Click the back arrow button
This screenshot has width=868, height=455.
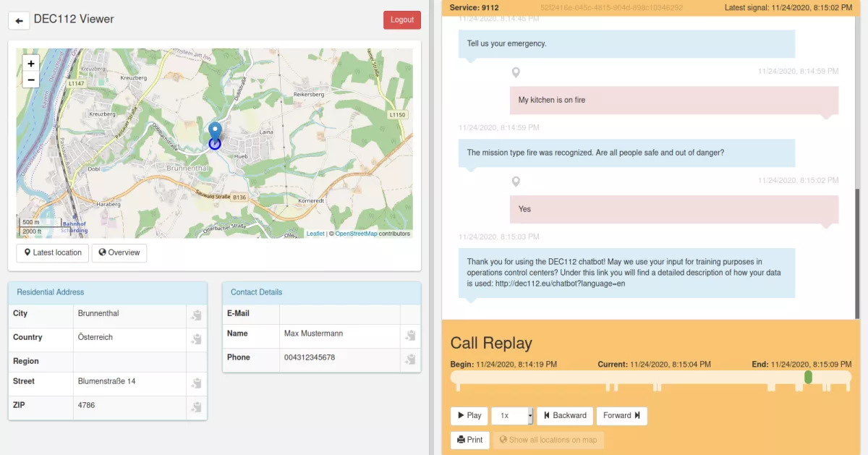[x=19, y=20]
